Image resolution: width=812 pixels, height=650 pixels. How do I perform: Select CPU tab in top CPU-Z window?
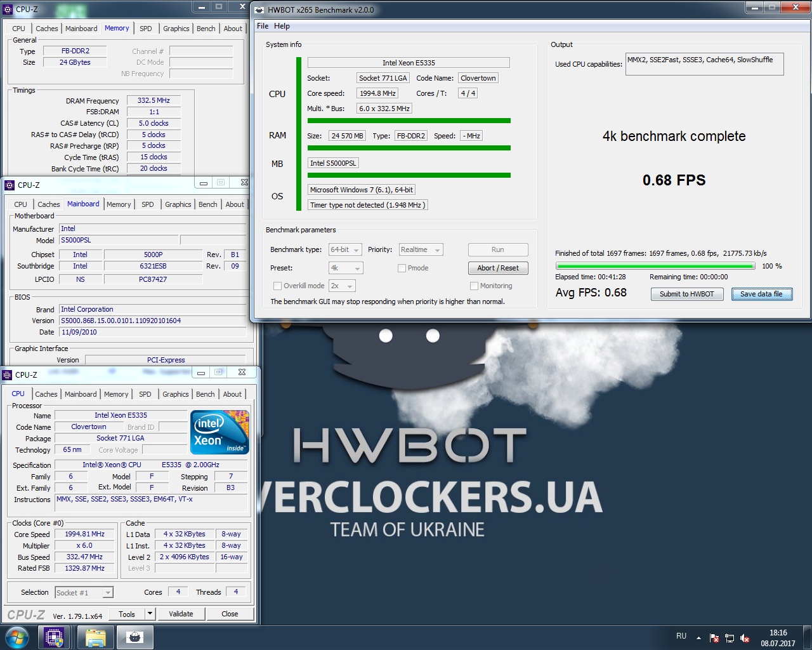click(19, 29)
